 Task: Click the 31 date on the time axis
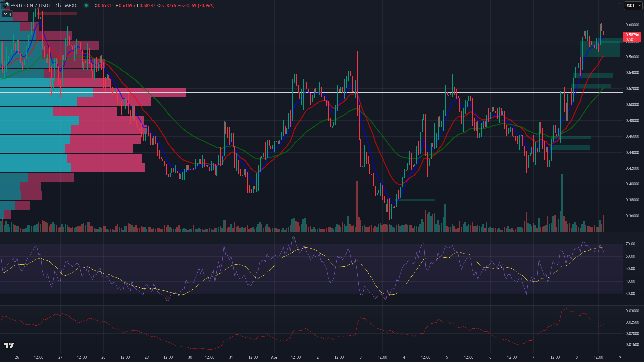click(231, 357)
